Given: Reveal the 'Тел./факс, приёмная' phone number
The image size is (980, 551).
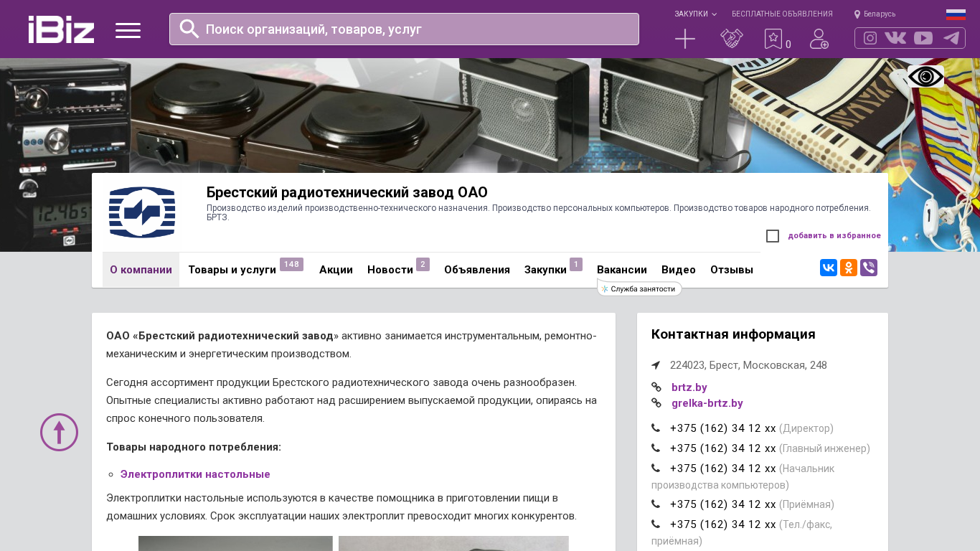Looking at the screenshot, I should (x=723, y=524).
